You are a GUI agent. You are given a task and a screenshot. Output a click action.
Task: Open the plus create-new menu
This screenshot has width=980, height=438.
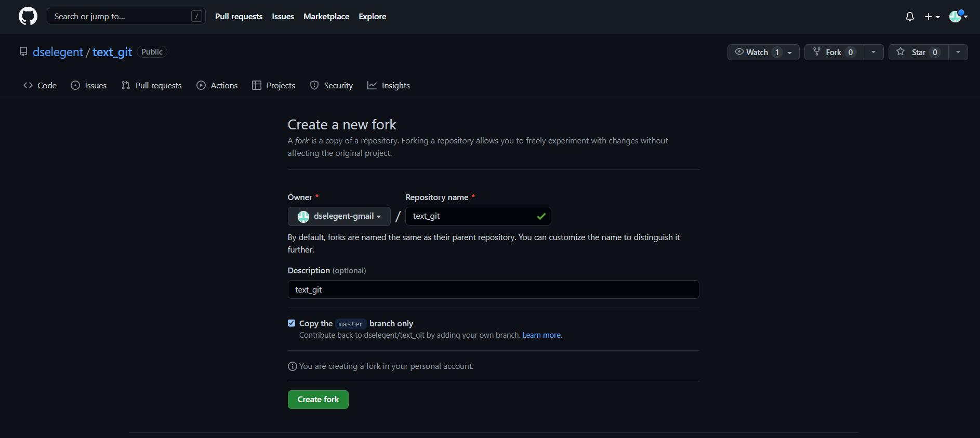coord(932,17)
